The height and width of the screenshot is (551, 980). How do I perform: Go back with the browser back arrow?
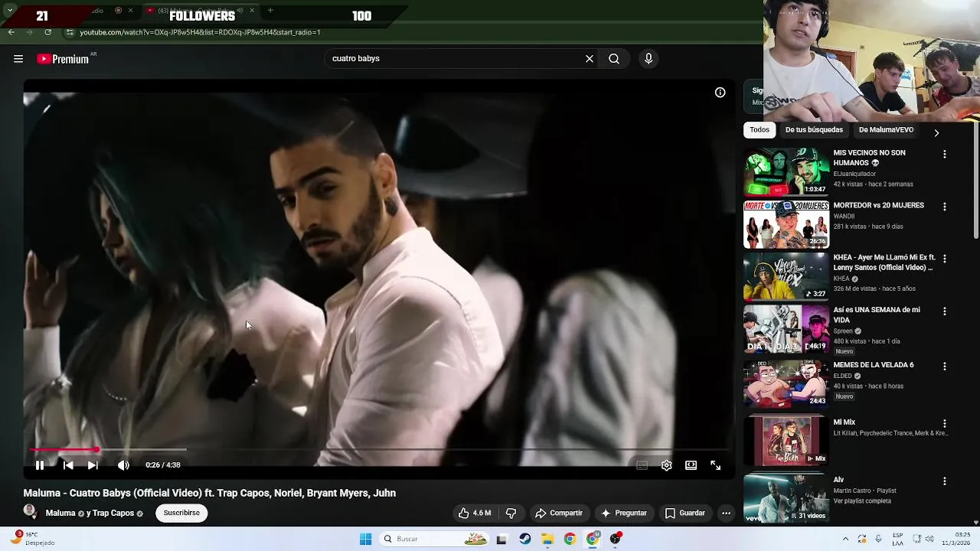11,32
